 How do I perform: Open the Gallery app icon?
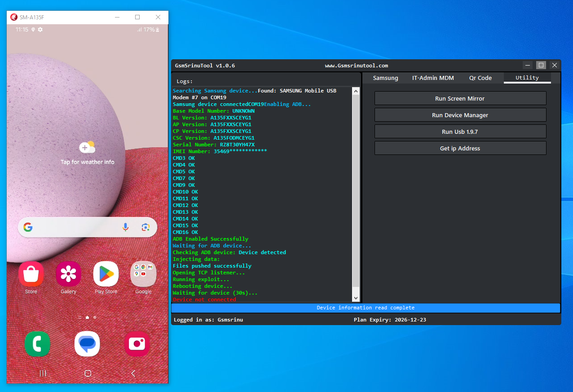[x=68, y=274]
